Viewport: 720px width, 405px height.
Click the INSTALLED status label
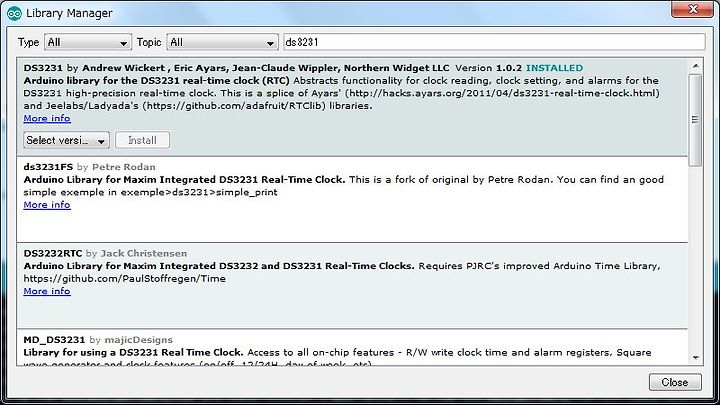click(554, 68)
